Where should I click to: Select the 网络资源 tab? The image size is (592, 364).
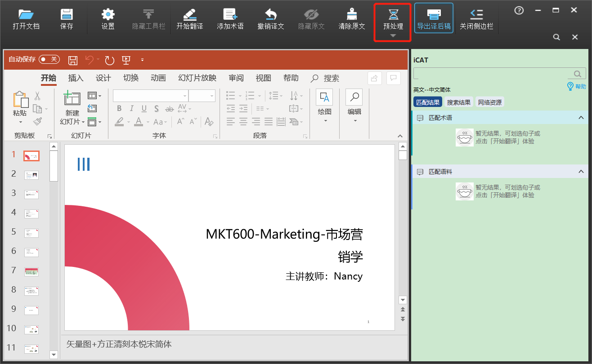point(490,102)
